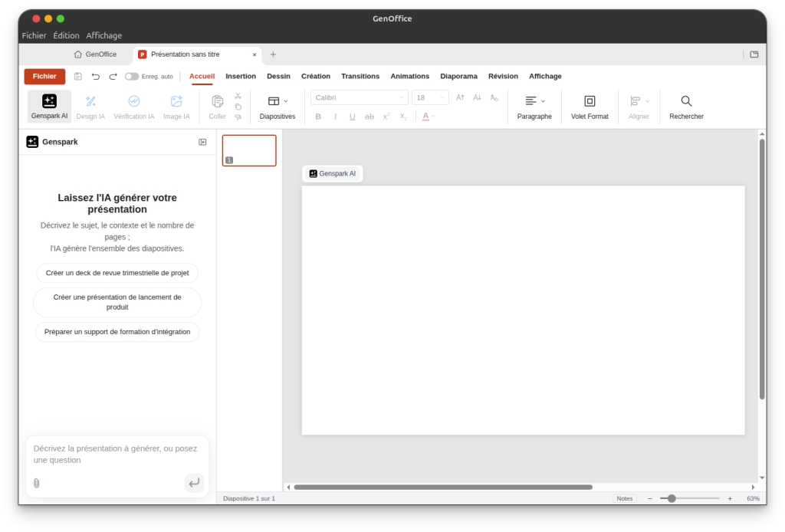The width and height of the screenshot is (785, 532).
Task: Open the Rechercher search tool
Action: click(686, 107)
